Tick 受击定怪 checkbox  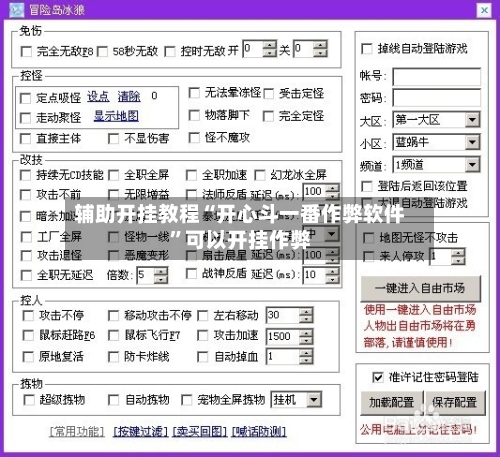pyautogui.click(x=268, y=94)
